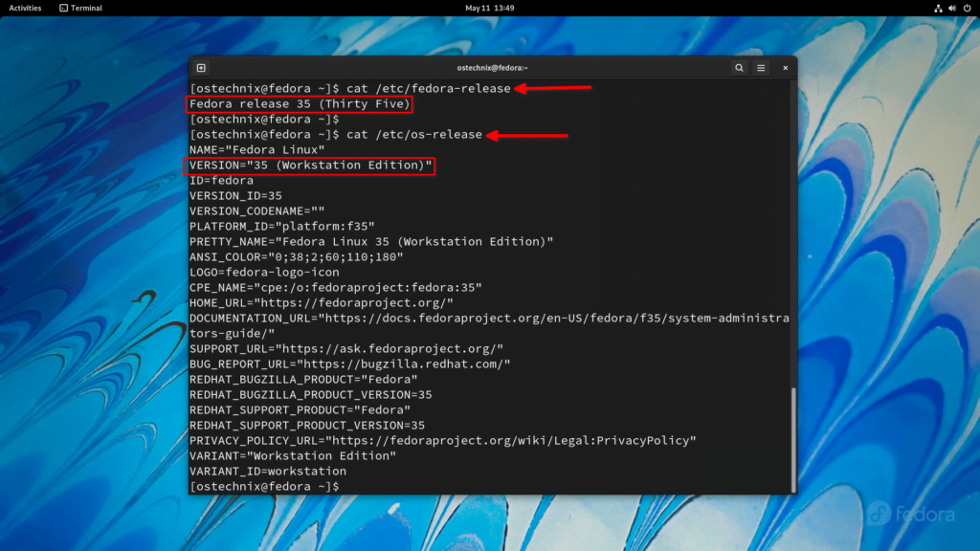Click the terminal vertical scrollbar
Screen dimensions: 980x551
793,440
